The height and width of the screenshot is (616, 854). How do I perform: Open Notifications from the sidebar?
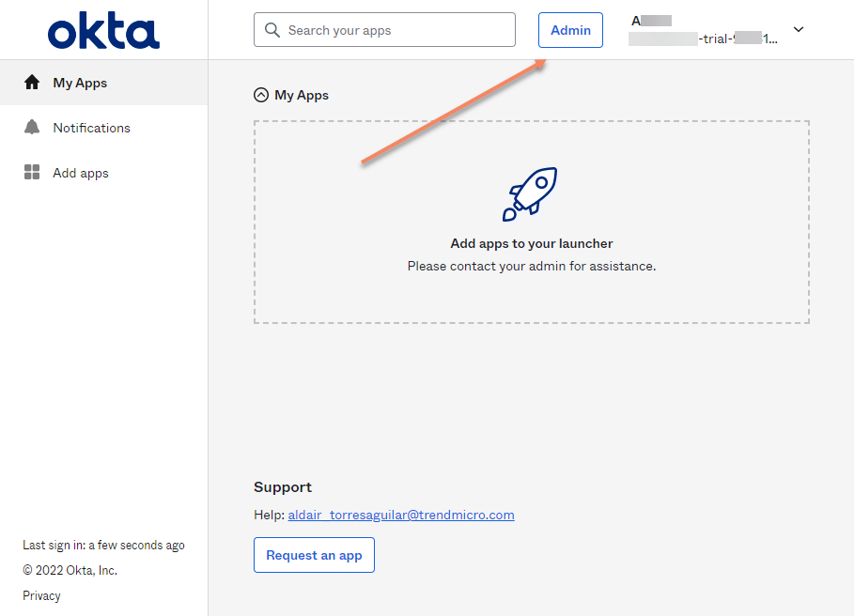[91, 127]
